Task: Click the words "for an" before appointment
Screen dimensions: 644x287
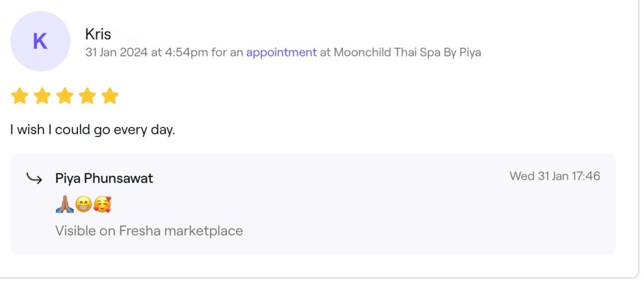Action: tap(227, 52)
